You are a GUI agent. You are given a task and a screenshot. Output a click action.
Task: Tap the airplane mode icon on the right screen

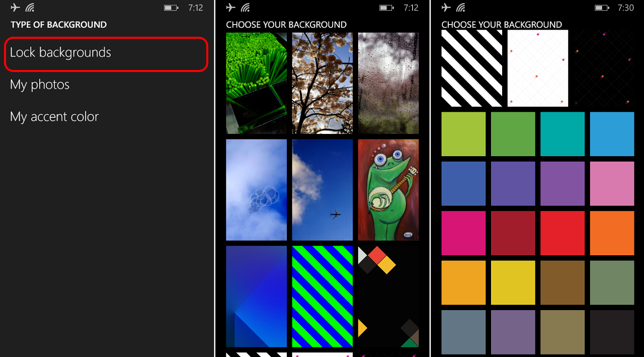(x=446, y=8)
